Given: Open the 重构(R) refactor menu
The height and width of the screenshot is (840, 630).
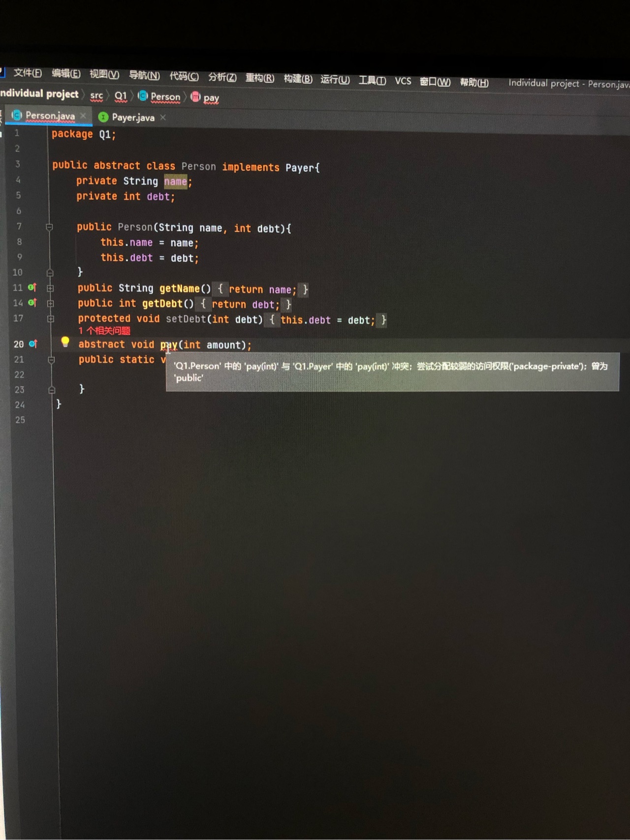Looking at the screenshot, I should click(x=259, y=78).
